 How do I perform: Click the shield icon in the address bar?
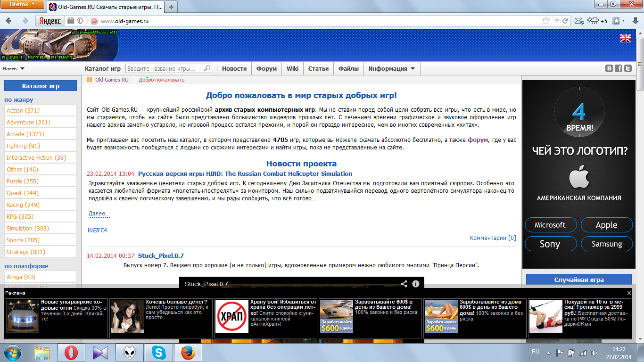tap(80, 21)
